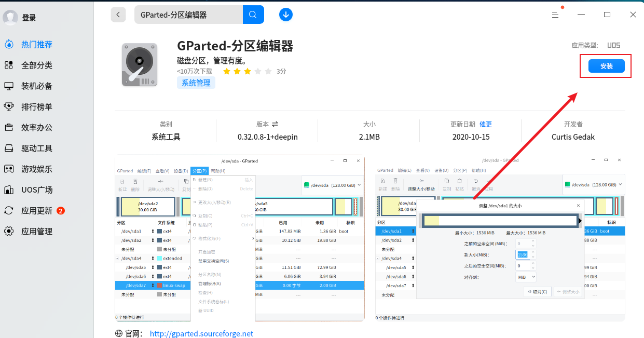The width and height of the screenshot is (644, 338).
Task: Click the 热门推荐 flame icon
Action: click(x=9, y=45)
